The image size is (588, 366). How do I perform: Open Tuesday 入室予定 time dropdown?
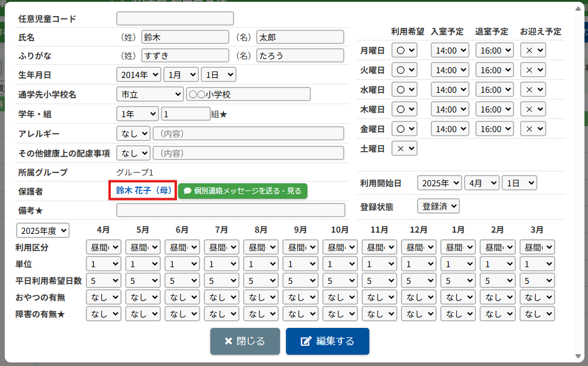pos(450,70)
